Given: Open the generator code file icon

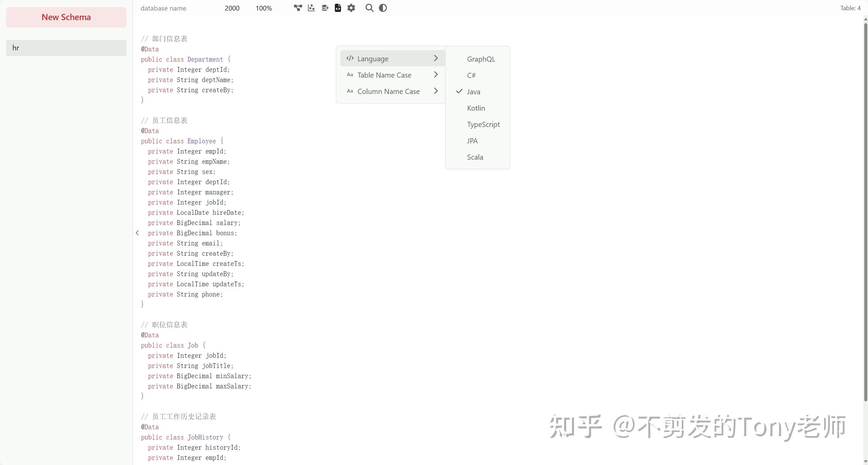Looking at the screenshot, I should pos(338,8).
